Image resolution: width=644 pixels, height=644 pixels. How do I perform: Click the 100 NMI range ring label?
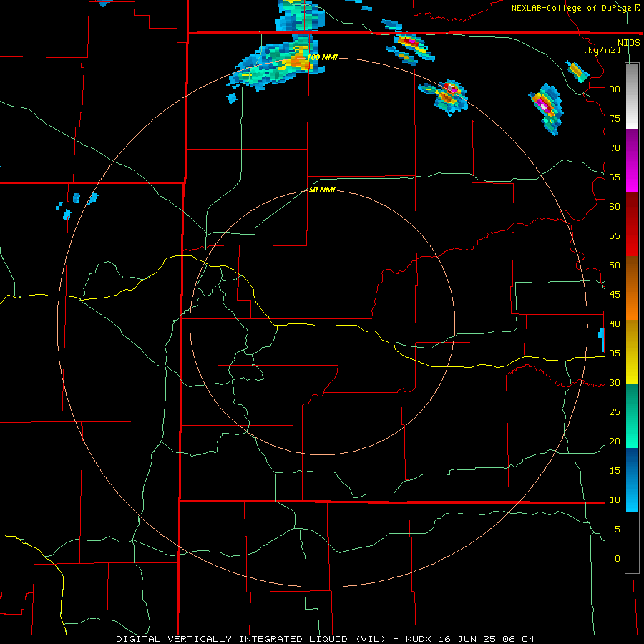323,57
